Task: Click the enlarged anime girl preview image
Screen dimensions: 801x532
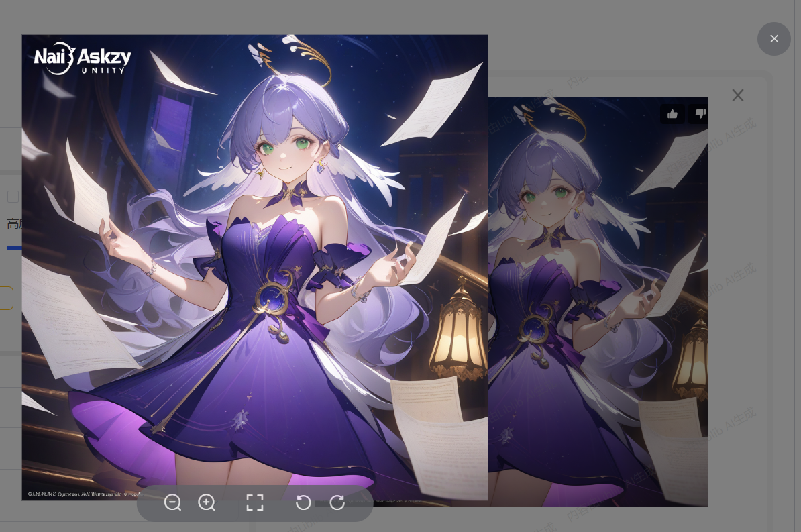Action: tap(255, 267)
